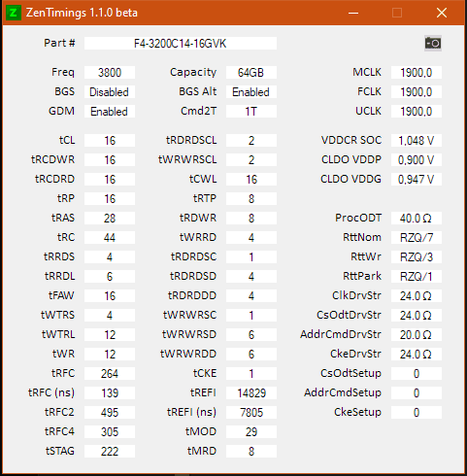Viewport: 467px width, 476px height.
Task: Click the ProcODT value 40.0 Ω
Action: click(x=417, y=218)
